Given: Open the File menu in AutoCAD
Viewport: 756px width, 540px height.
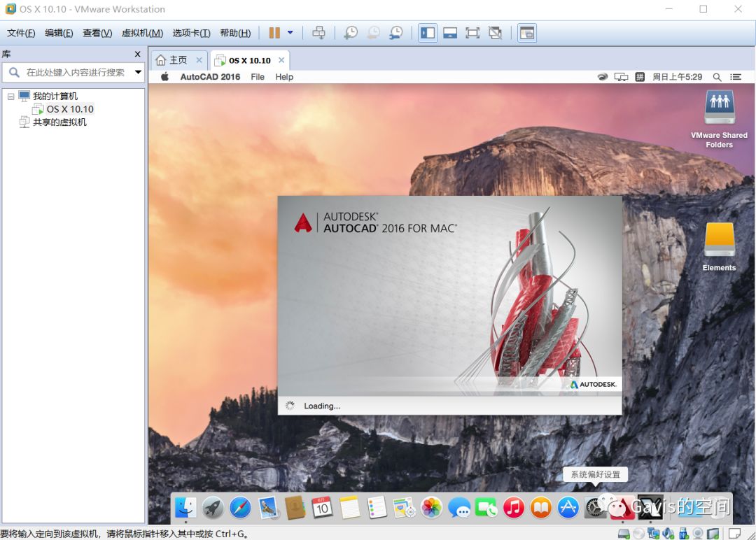Looking at the screenshot, I should tap(258, 76).
